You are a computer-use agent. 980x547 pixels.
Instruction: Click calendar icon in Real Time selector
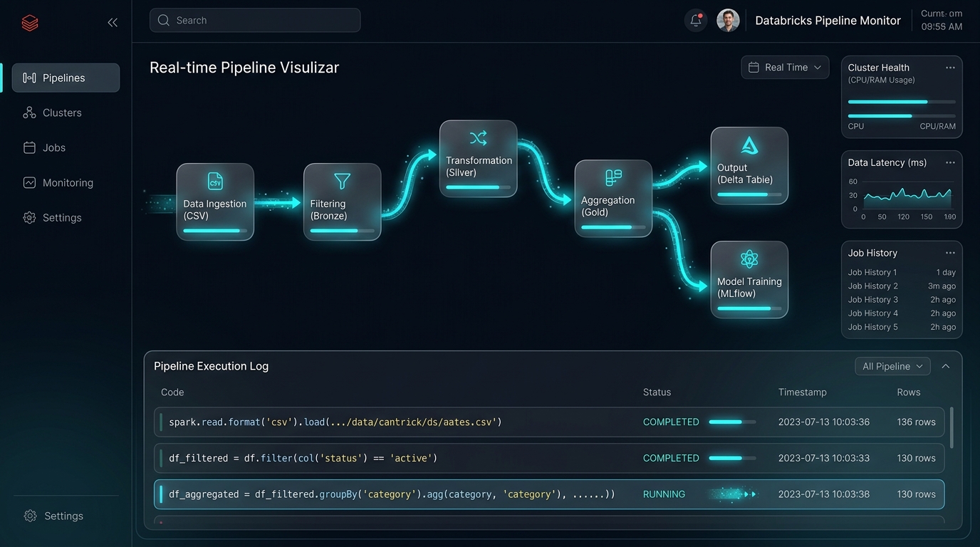click(x=754, y=67)
